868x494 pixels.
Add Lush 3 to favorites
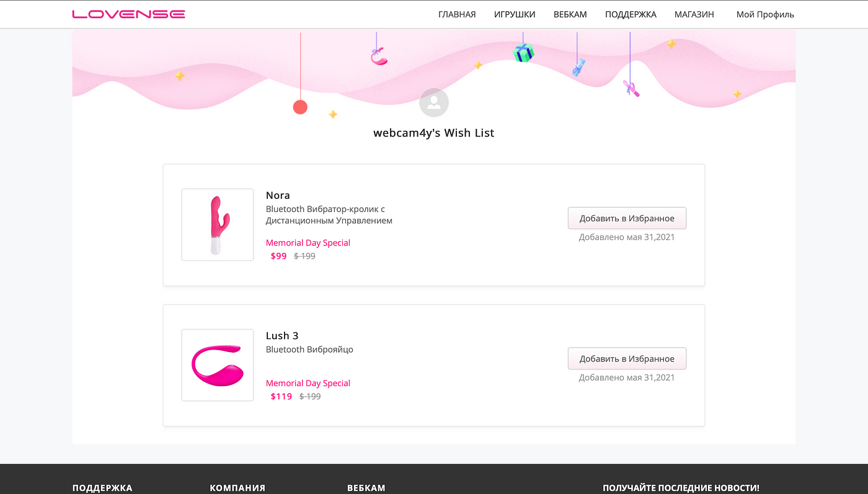coord(627,358)
